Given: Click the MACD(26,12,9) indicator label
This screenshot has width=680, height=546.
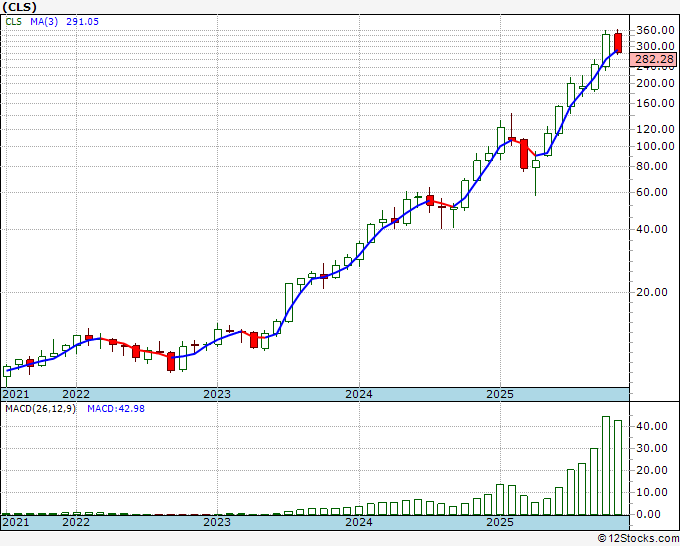Looking at the screenshot, I should 41,409.
